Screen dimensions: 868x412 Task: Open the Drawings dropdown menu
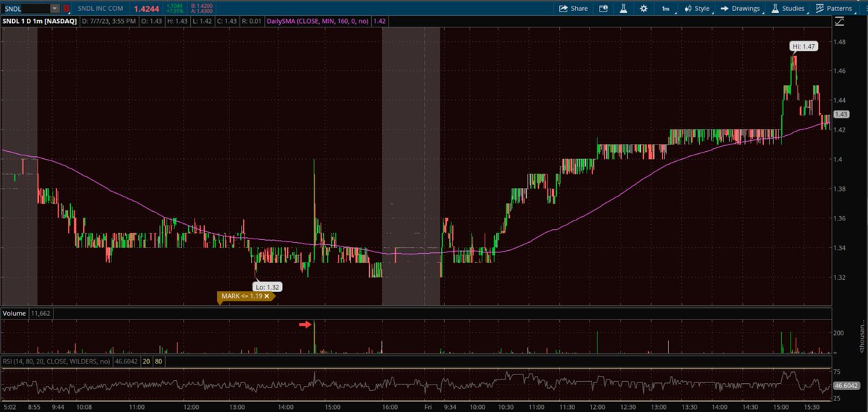click(742, 9)
